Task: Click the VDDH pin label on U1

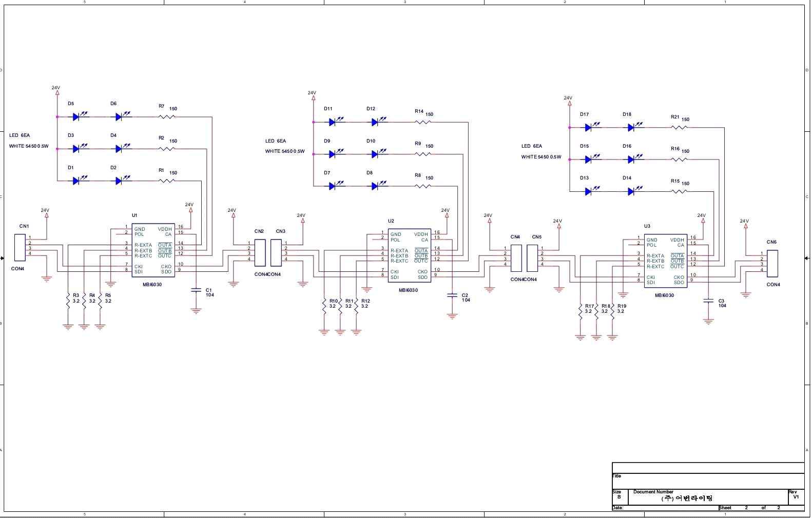Action: pyautogui.click(x=165, y=229)
